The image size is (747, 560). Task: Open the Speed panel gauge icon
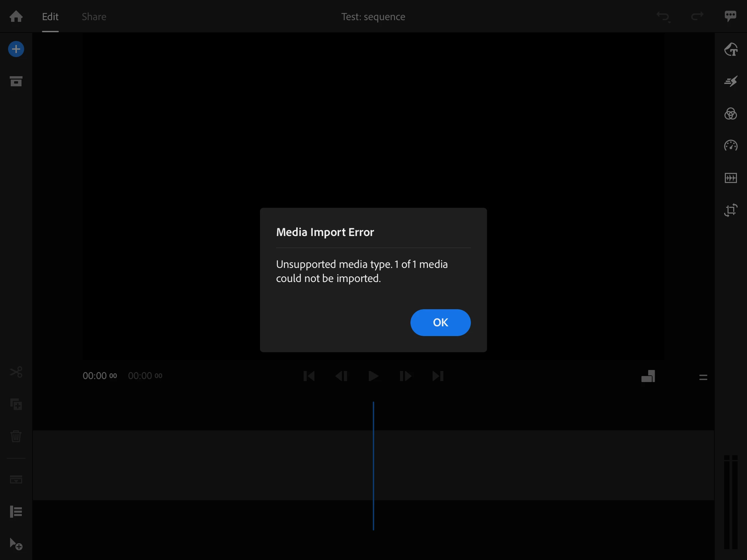731,146
